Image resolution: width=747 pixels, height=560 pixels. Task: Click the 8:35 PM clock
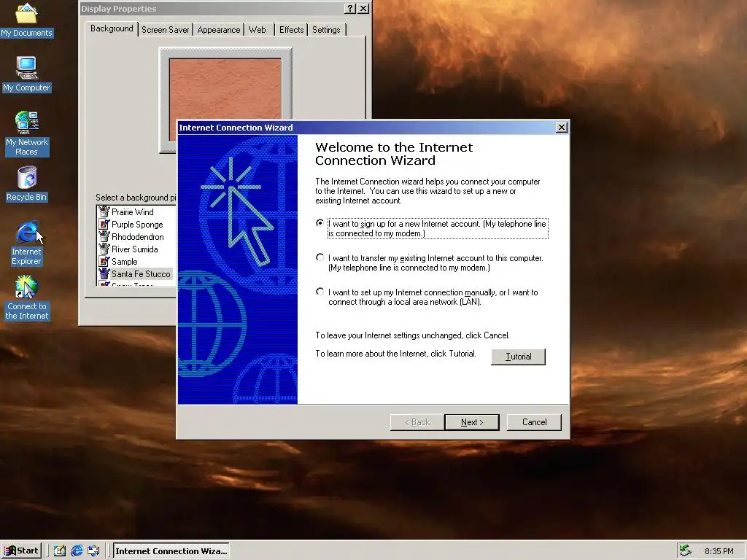tap(719, 551)
